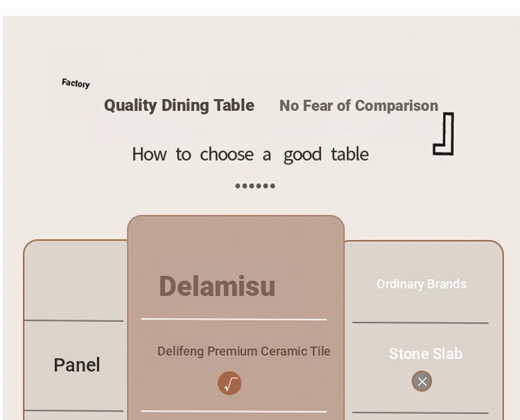Select the Panel row label
The width and height of the screenshot is (520, 420).
click(x=77, y=365)
